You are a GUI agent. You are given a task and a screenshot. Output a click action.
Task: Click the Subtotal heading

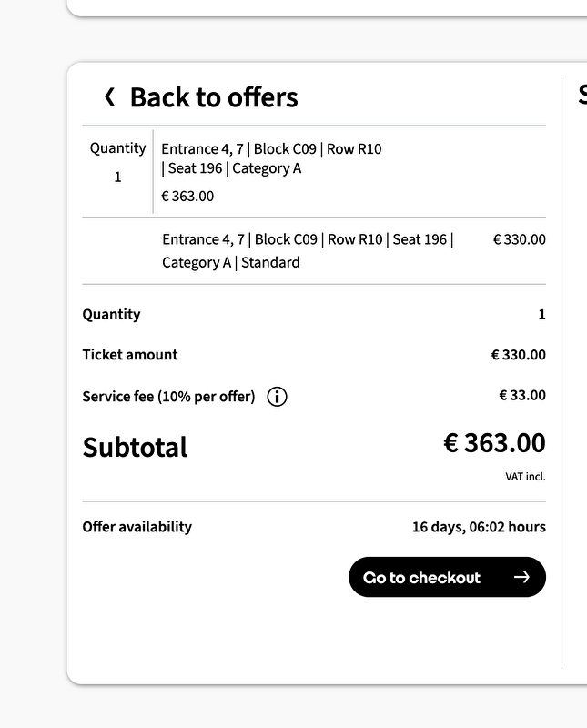click(135, 447)
